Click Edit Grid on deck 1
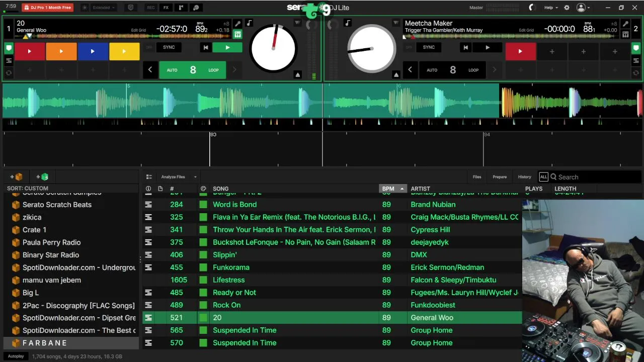644x362 pixels. [138, 30]
